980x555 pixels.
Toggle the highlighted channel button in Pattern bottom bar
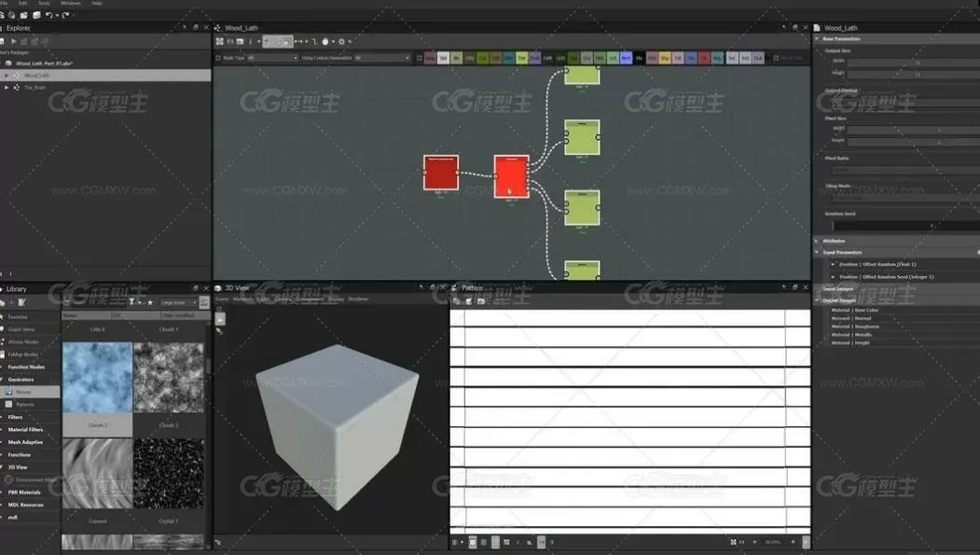coord(473,542)
